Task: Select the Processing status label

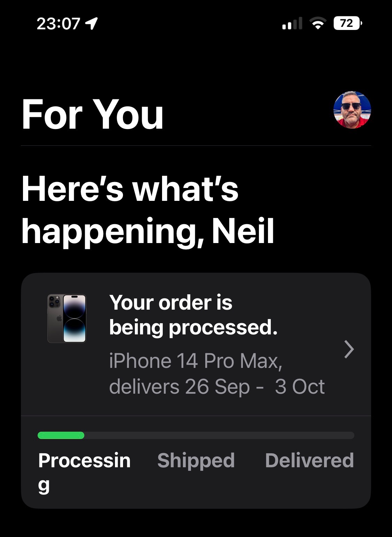Action: coord(84,472)
